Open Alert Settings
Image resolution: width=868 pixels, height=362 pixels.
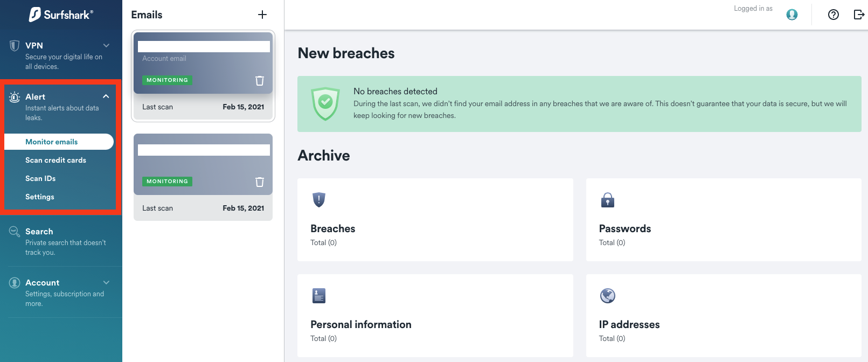(40, 197)
